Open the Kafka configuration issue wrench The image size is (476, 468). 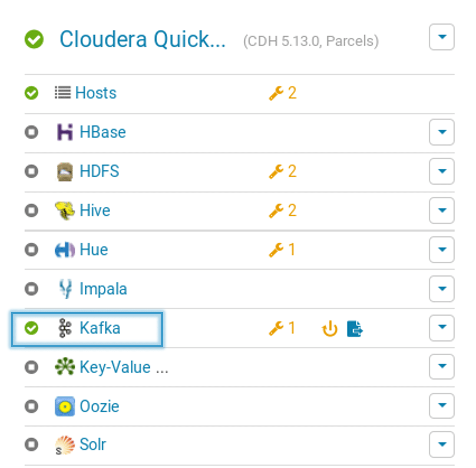(282, 328)
